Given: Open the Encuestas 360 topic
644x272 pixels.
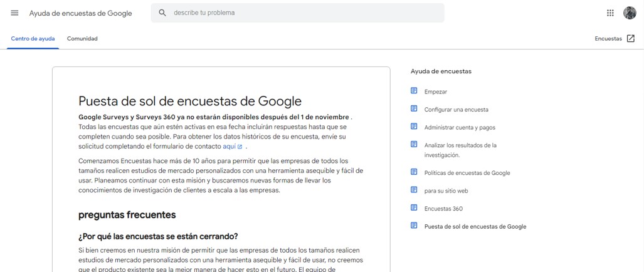Looking at the screenshot, I should pos(443,209).
